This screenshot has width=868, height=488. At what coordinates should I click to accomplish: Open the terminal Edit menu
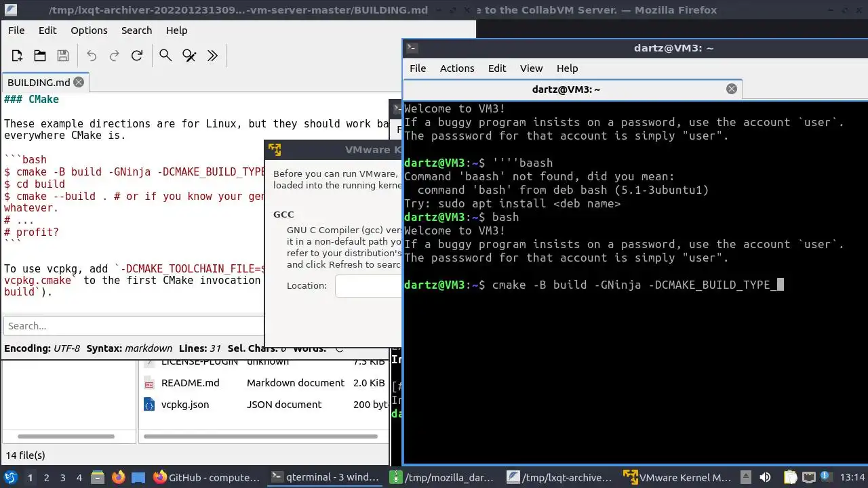(497, 68)
